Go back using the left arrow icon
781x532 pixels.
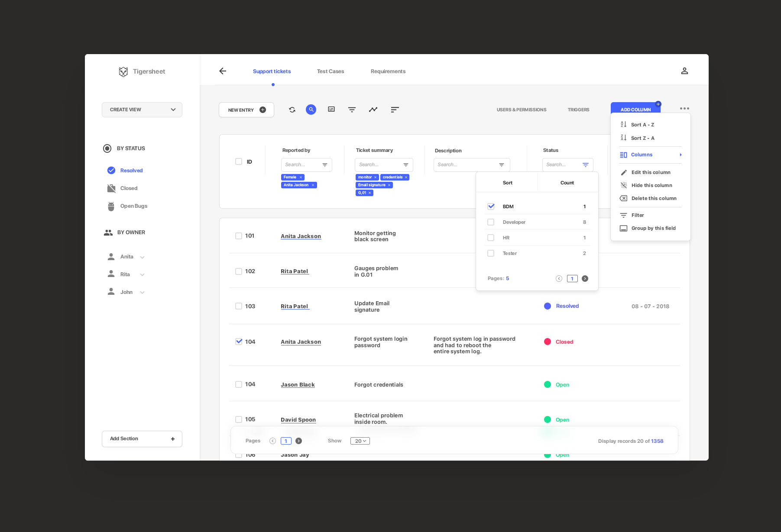tap(223, 71)
